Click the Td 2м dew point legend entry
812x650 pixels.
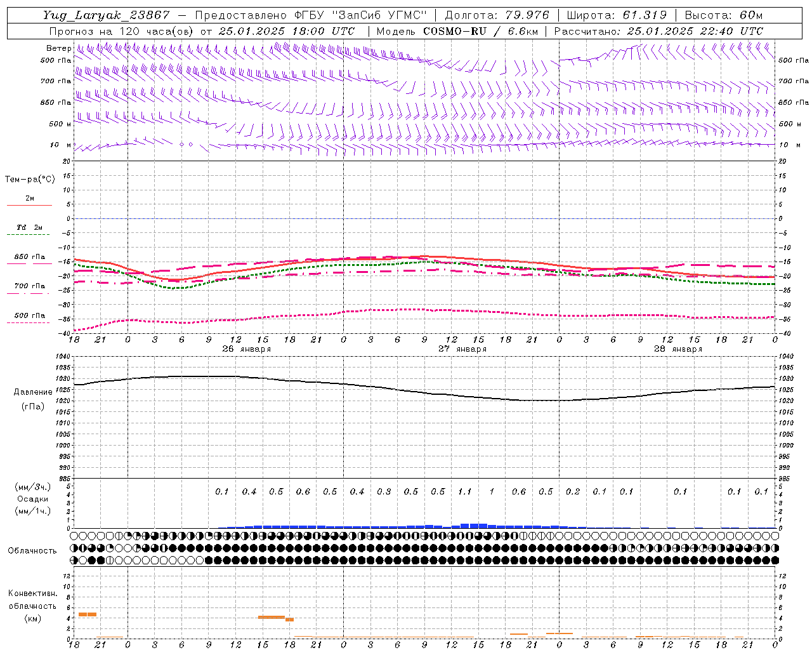[x=30, y=227]
